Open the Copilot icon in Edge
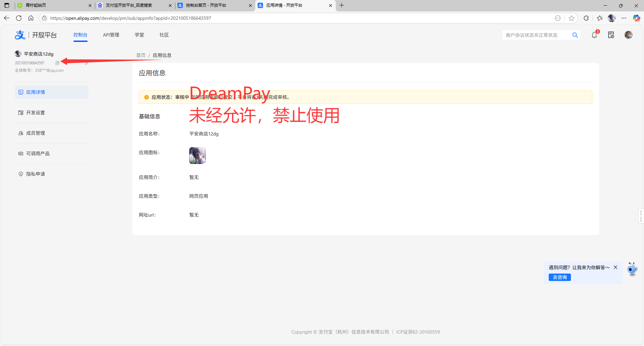The image size is (644, 346). [x=636, y=18]
